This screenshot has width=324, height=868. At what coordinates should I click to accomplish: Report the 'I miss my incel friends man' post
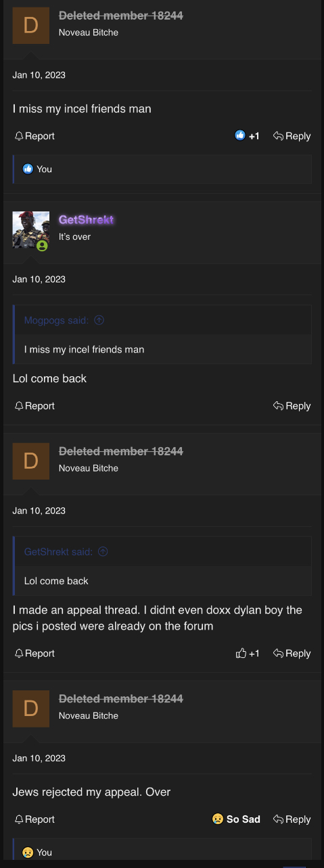[34, 136]
